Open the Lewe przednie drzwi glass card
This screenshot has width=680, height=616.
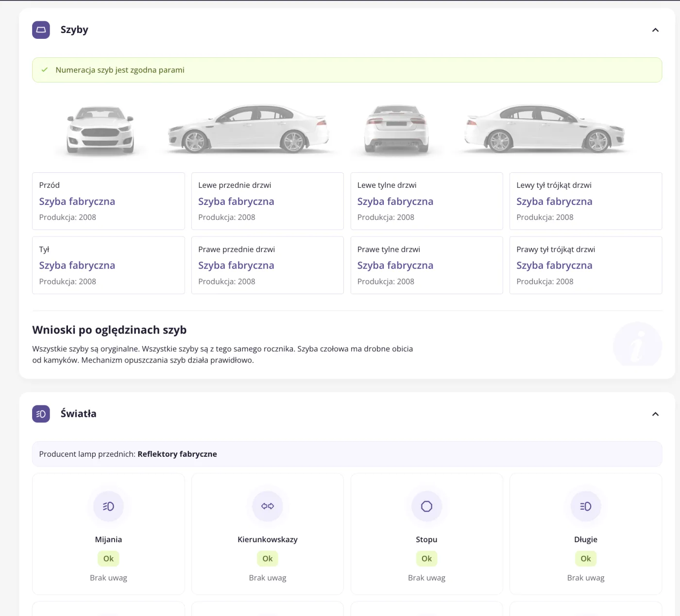pyautogui.click(x=268, y=201)
